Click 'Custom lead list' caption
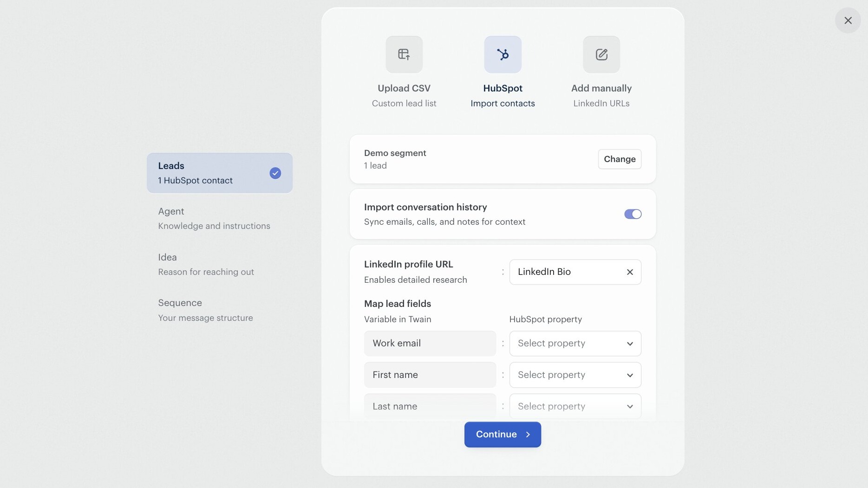This screenshot has height=488, width=868. 404,104
